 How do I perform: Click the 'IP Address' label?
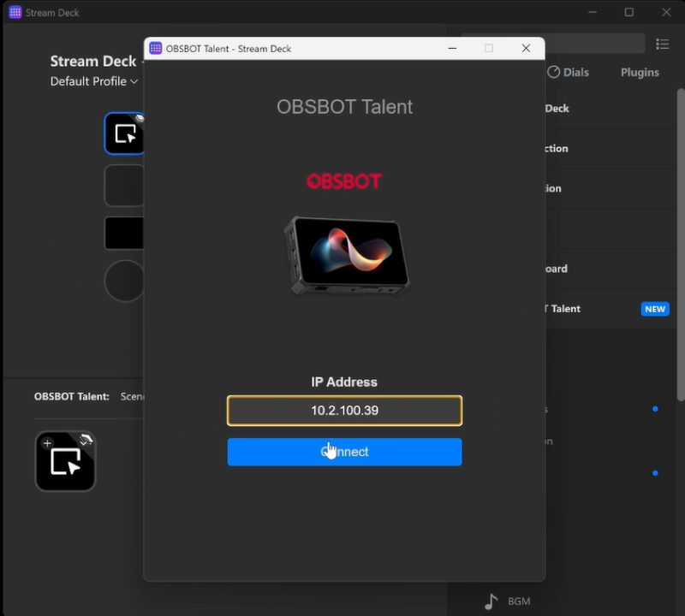click(344, 382)
